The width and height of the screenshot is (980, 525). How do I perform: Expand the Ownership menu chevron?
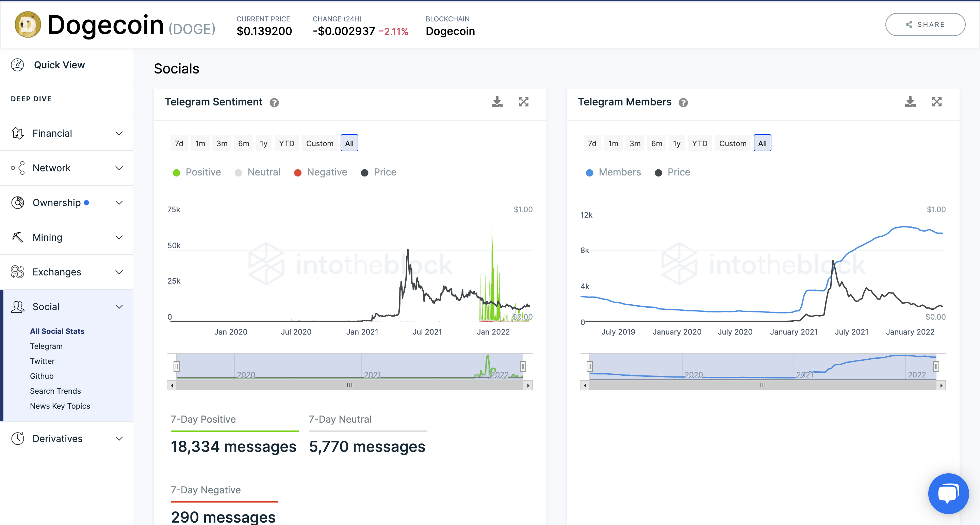(119, 203)
